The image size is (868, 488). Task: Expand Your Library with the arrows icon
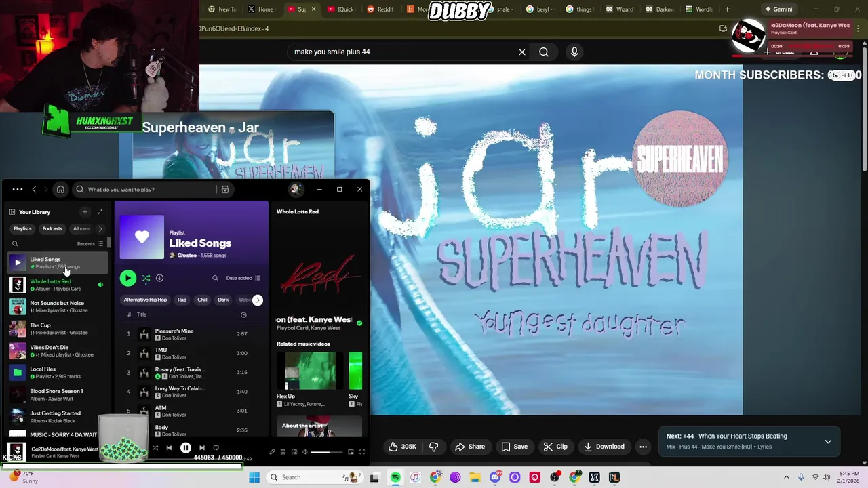100,212
